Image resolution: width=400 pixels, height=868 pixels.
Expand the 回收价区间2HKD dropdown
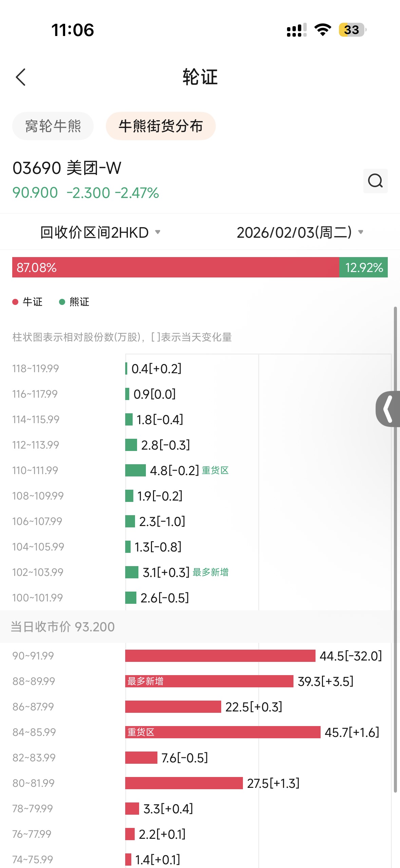coord(100,232)
